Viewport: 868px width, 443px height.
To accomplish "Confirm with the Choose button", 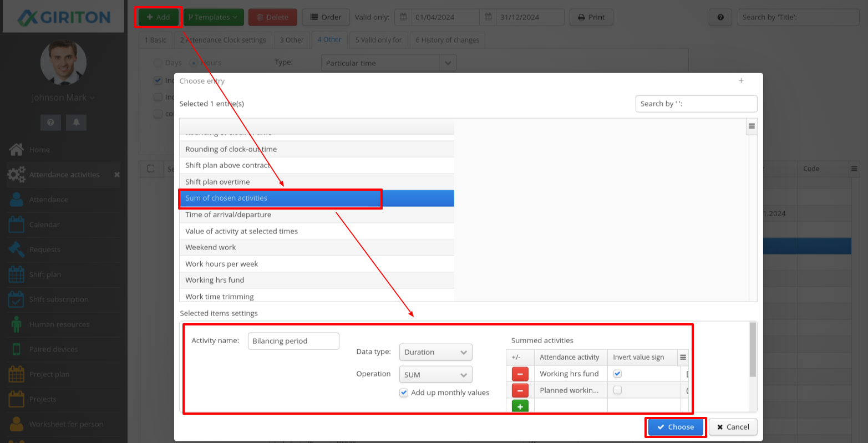I will coord(676,427).
